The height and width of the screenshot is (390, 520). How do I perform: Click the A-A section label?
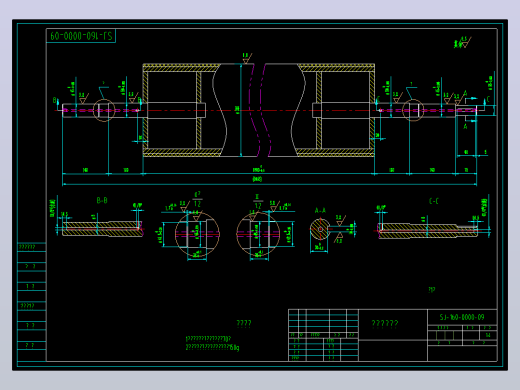(320, 211)
